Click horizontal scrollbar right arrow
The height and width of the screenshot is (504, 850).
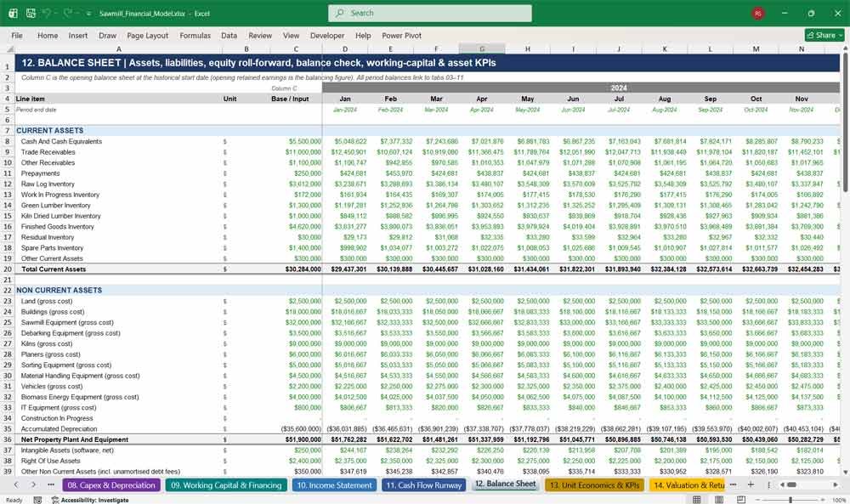836,484
